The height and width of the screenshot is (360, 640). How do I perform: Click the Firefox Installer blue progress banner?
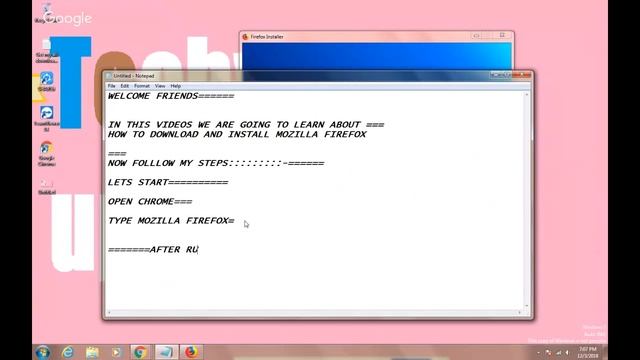point(376,56)
